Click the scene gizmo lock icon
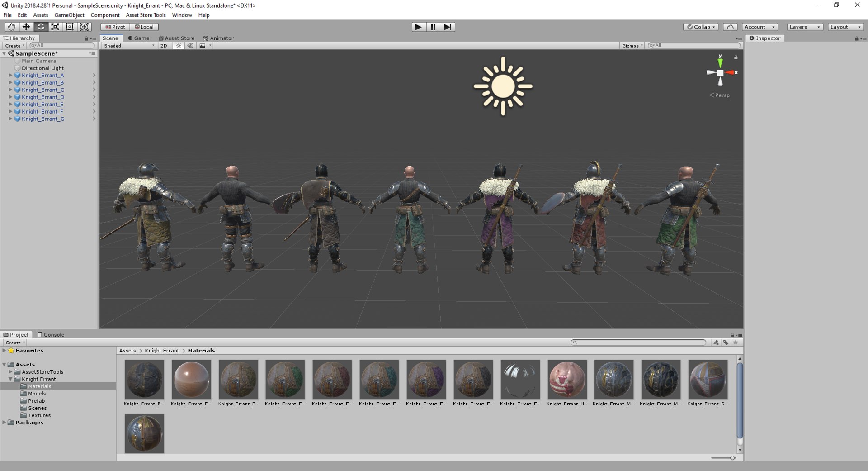Image resolution: width=868 pixels, height=471 pixels. [736, 57]
